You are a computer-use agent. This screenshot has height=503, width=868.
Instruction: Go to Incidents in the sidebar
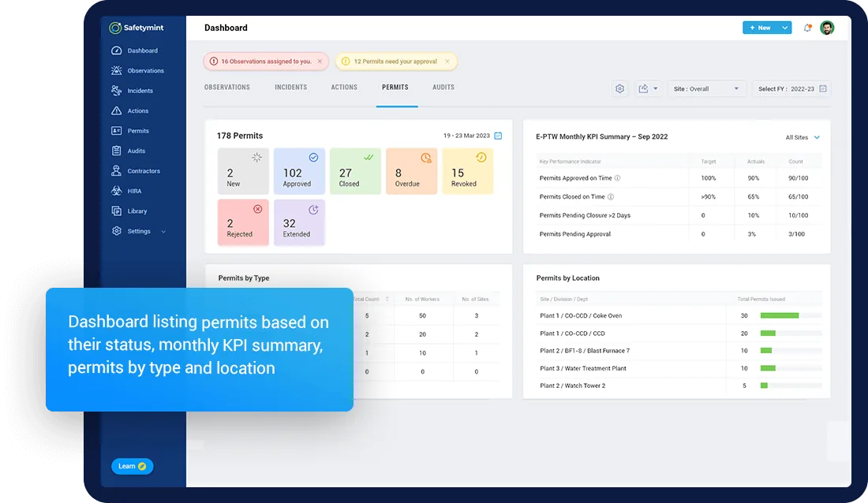point(133,91)
